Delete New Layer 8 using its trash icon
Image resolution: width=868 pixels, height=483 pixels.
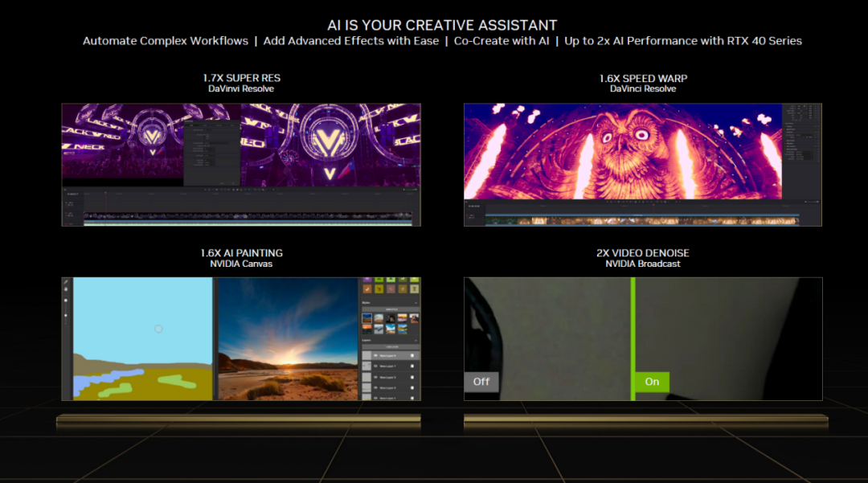point(411,355)
